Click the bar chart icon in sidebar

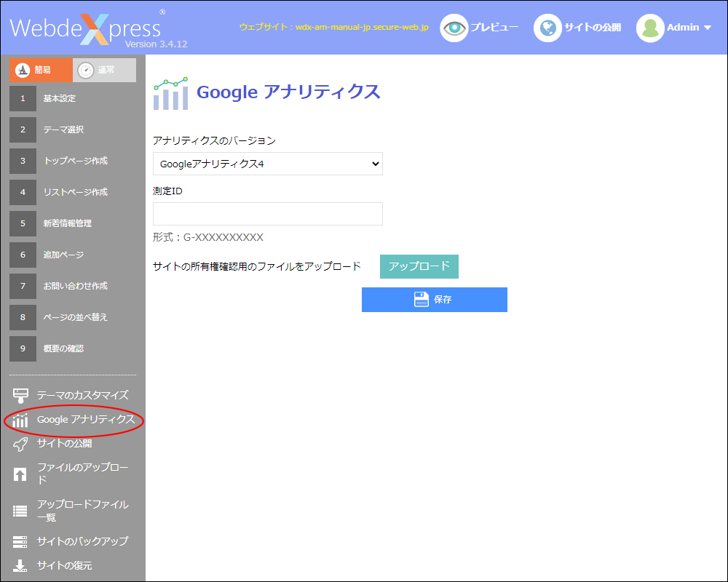(20, 420)
